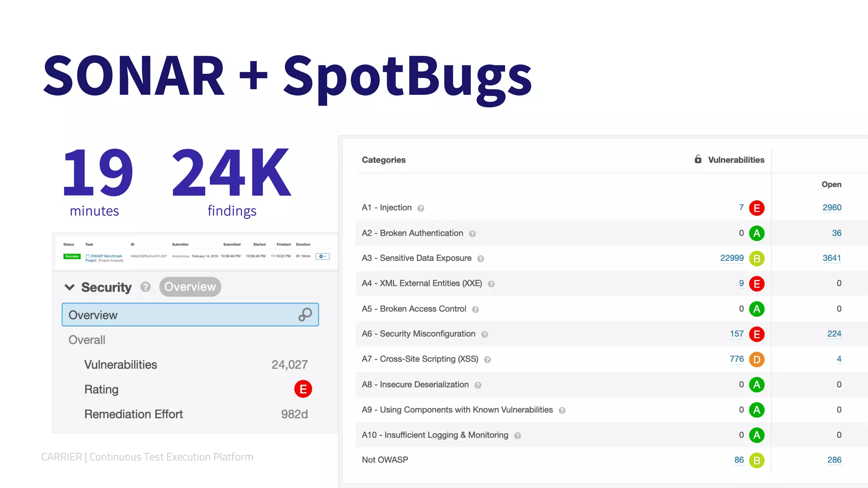Open help for A10 - Insufficient Logging & Monitoring
This screenshot has height=488, width=868.
pos(517,435)
